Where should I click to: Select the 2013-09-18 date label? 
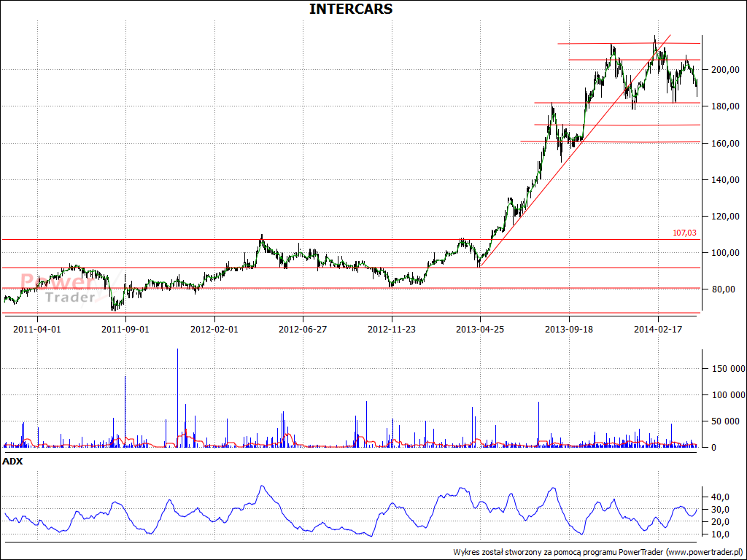click(569, 329)
